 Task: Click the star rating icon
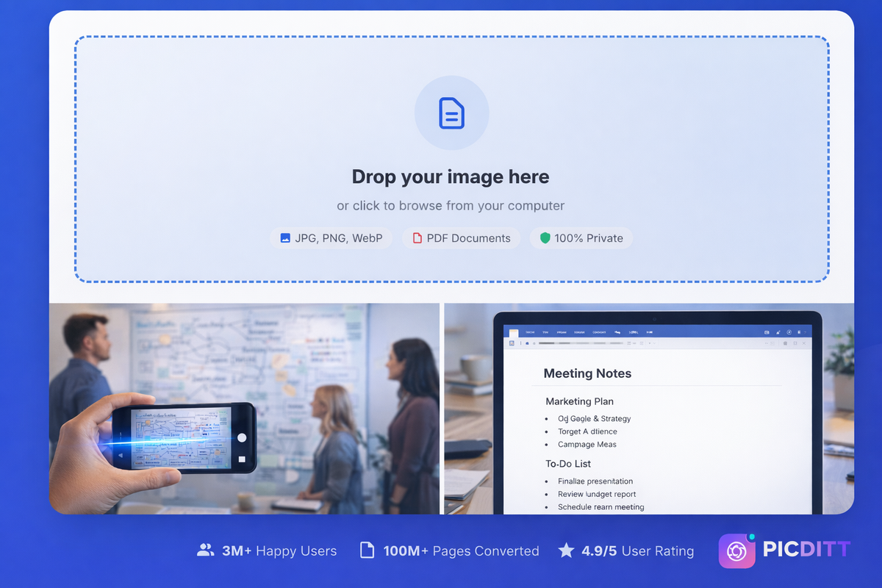566,550
